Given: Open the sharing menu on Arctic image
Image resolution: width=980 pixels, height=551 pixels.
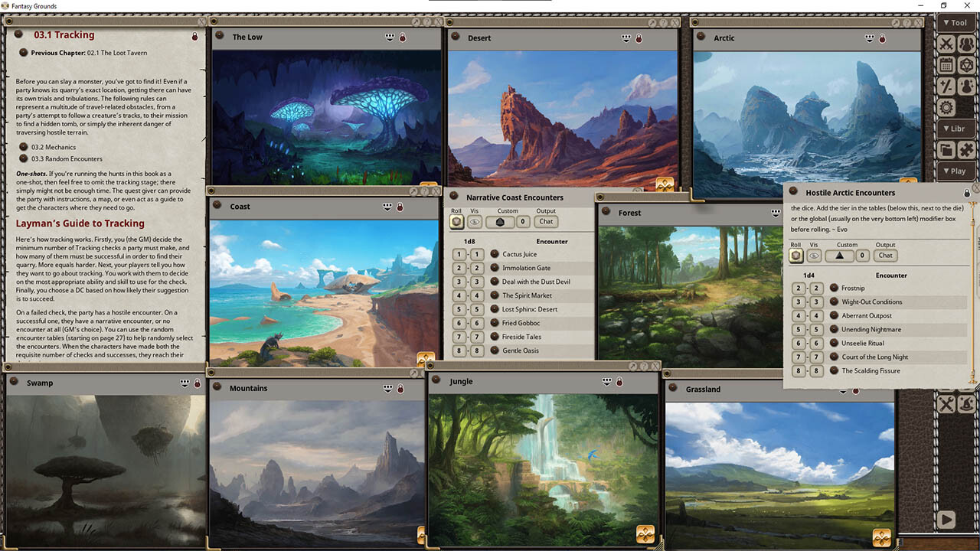Looking at the screenshot, I should point(870,38).
